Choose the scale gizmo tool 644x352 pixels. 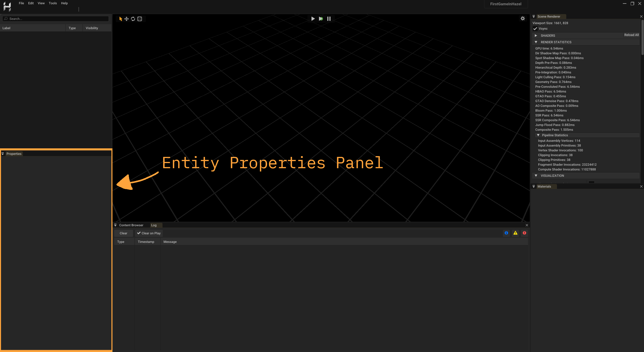pyautogui.click(x=140, y=19)
